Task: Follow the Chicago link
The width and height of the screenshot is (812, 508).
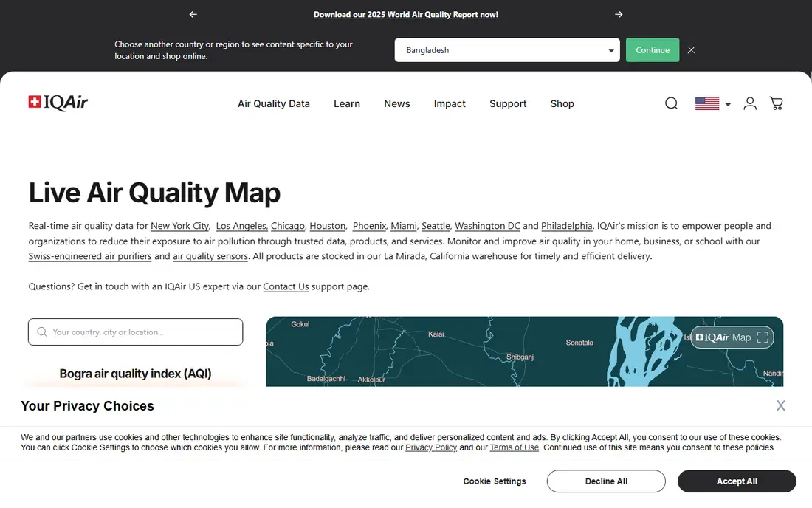Action: click(x=288, y=226)
